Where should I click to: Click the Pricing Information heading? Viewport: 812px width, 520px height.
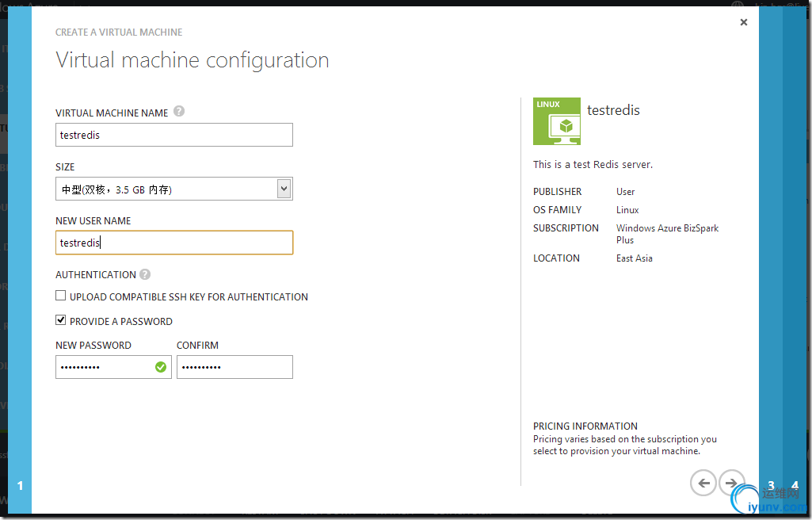click(x=585, y=426)
